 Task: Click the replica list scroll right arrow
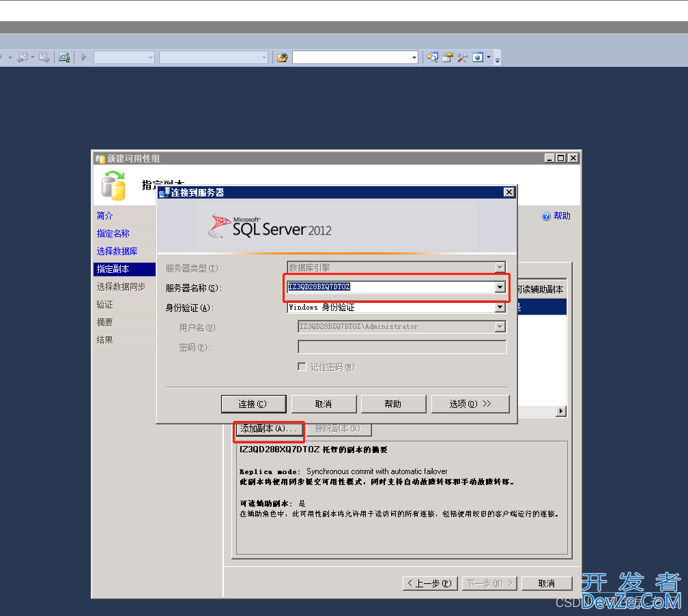561,411
